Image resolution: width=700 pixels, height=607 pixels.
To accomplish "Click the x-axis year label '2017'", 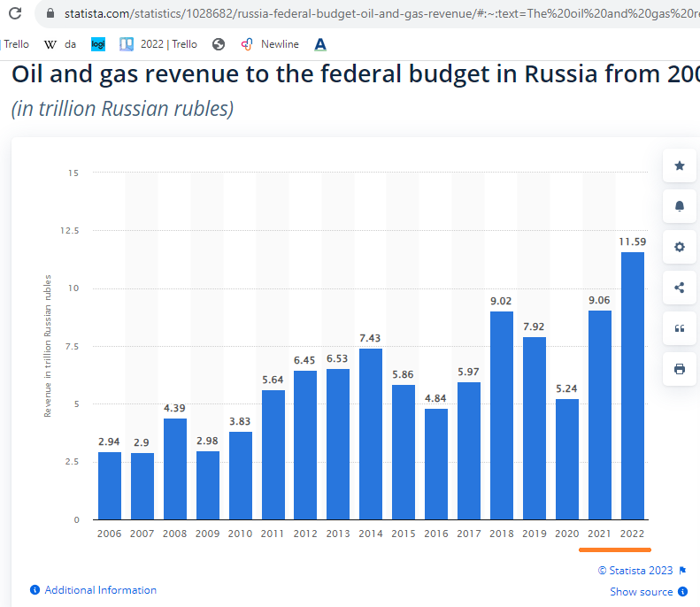I will [x=469, y=534].
